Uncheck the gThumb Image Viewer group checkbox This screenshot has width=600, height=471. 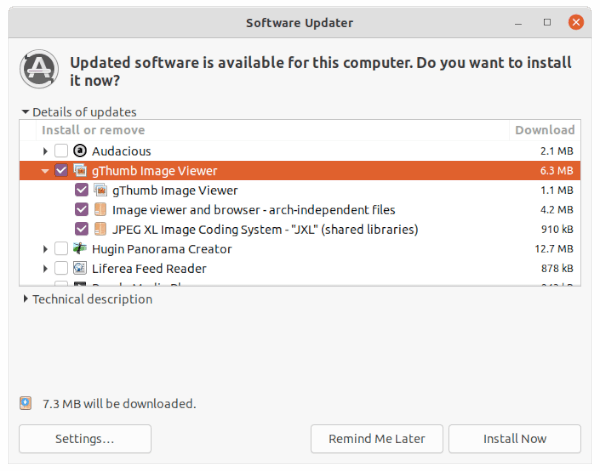click(x=62, y=171)
